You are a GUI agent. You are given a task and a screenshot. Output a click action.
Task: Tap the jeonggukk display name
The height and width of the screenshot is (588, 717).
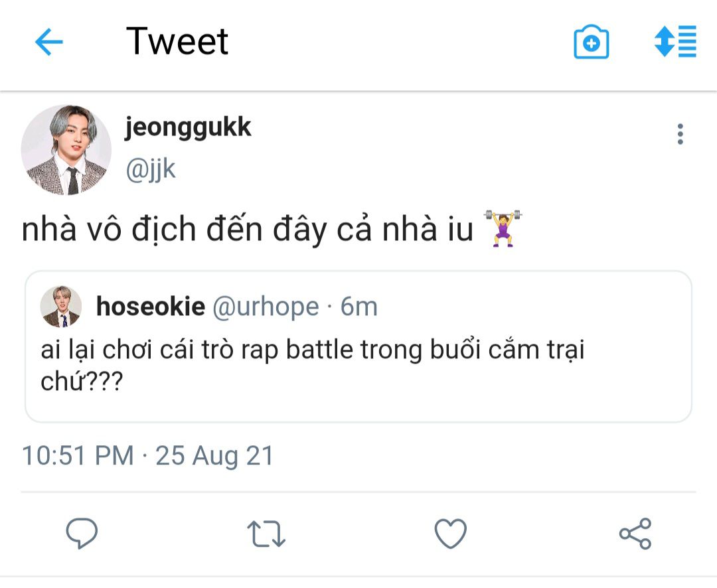tap(188, 127)
